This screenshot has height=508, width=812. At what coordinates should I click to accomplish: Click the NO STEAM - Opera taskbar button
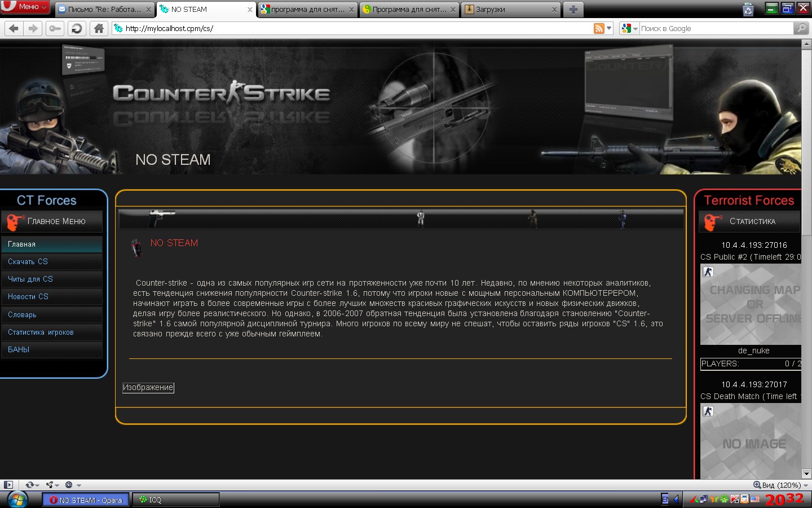coord(86,500)
